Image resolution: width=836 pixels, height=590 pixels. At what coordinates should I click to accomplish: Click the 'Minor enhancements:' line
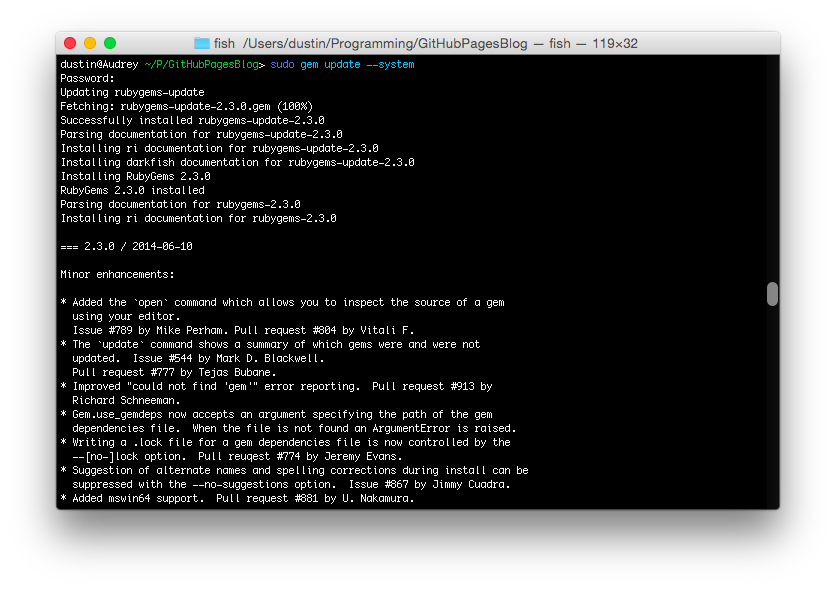(117, 274)
